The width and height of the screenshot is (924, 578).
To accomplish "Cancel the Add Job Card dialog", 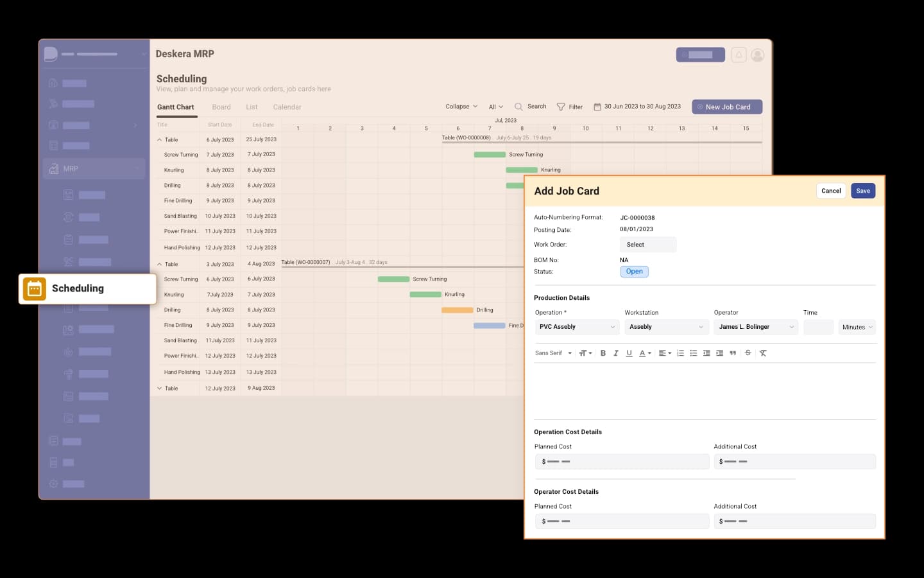I will [x=831, y=191].
